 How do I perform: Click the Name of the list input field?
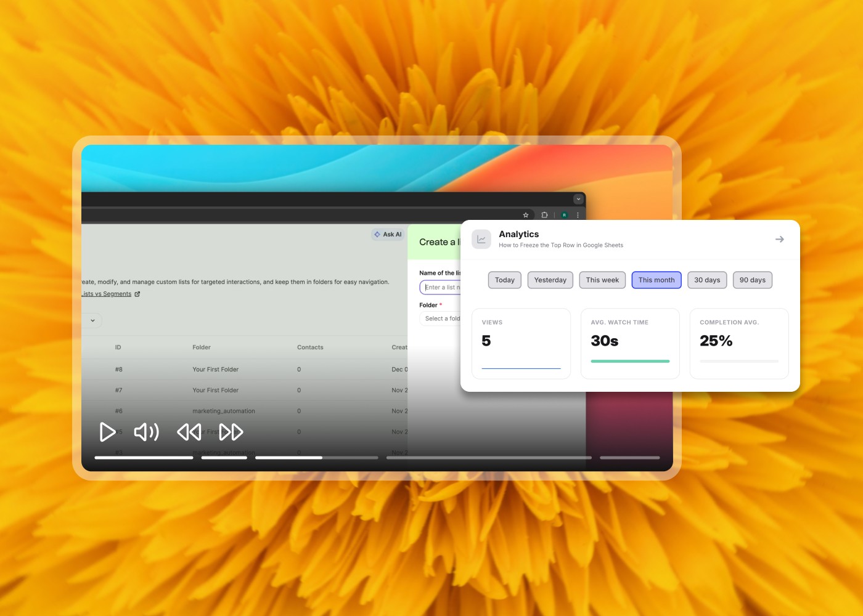(x=440, y=288)
